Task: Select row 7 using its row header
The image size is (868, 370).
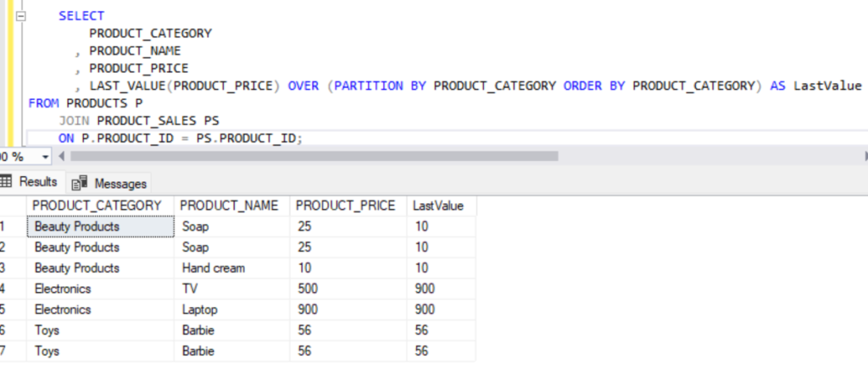Action: (10, 351)
